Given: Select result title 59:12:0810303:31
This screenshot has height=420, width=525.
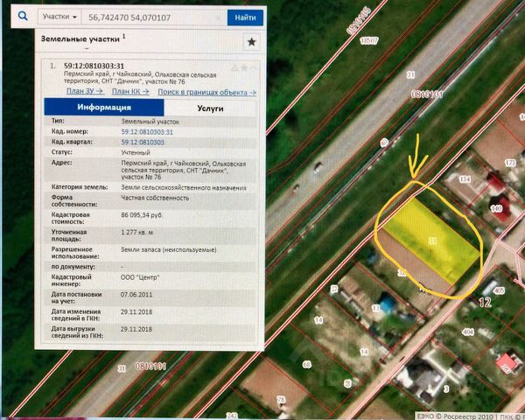Looking at the screenshot, I should pyautogui.click(x=94, y=66).
